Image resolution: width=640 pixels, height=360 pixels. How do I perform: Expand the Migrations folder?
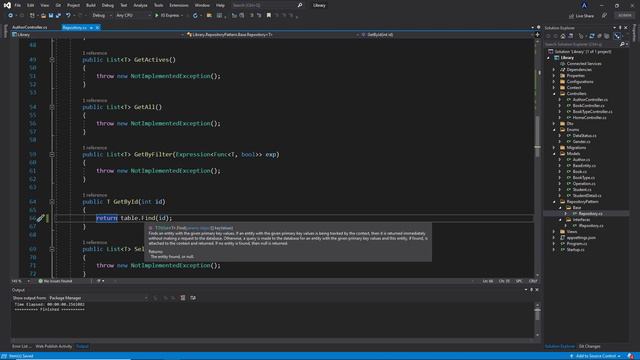click(x=554, y=148)
